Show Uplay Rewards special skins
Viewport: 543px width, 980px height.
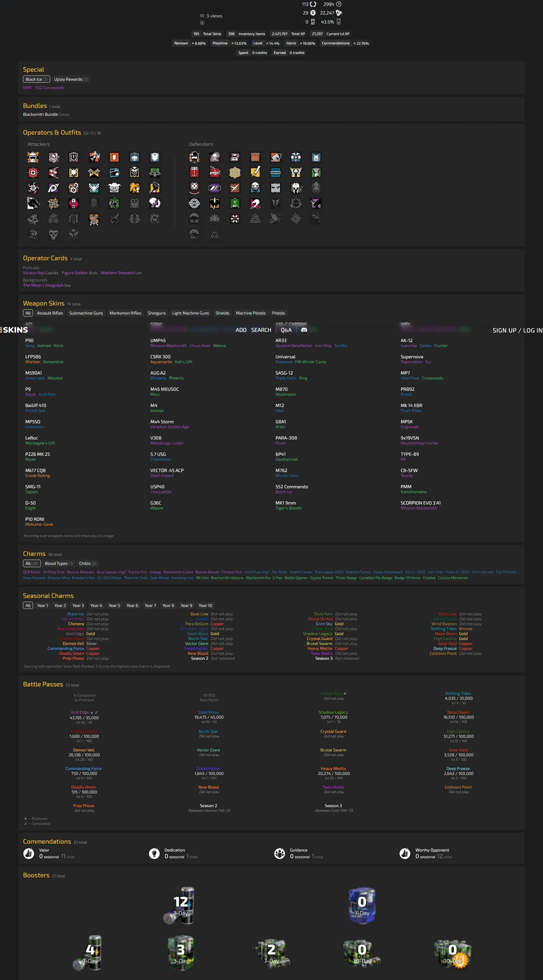pyautogui.click(x=71, y=79)
